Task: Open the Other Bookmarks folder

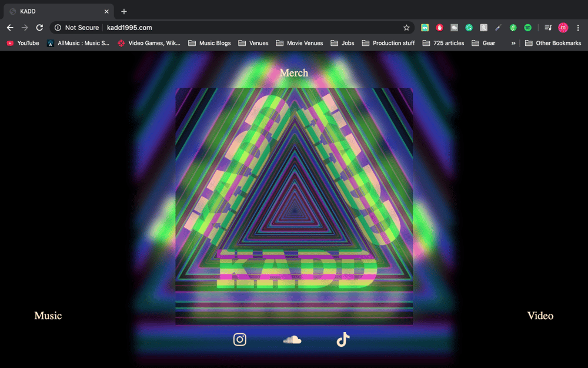Action: coord(553,42)
